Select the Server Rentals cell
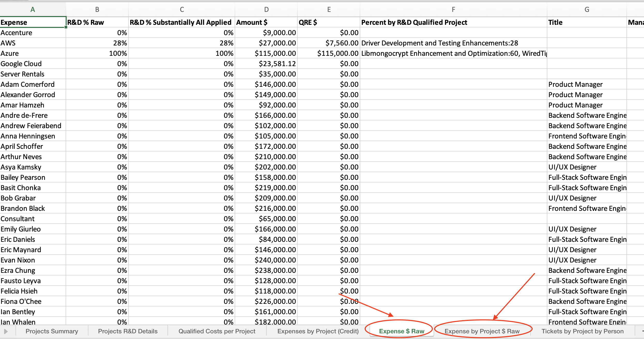 [33, 74]
